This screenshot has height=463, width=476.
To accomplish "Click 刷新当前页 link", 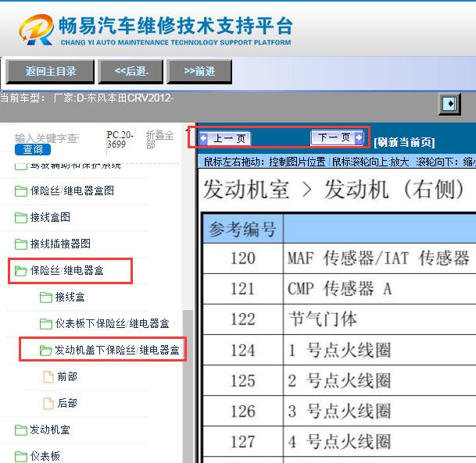I will [404, 142].
